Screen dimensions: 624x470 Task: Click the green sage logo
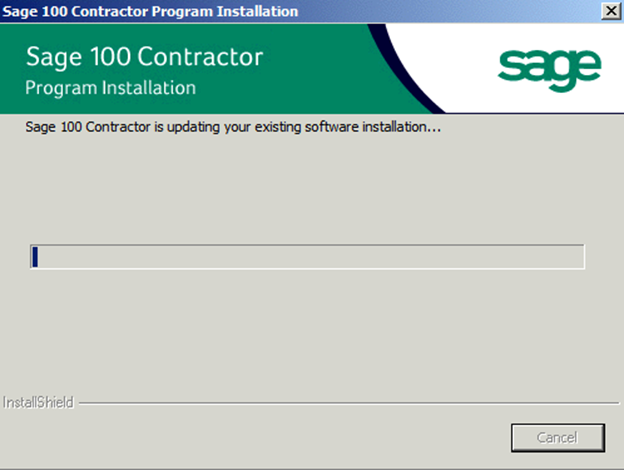(550, 70)
